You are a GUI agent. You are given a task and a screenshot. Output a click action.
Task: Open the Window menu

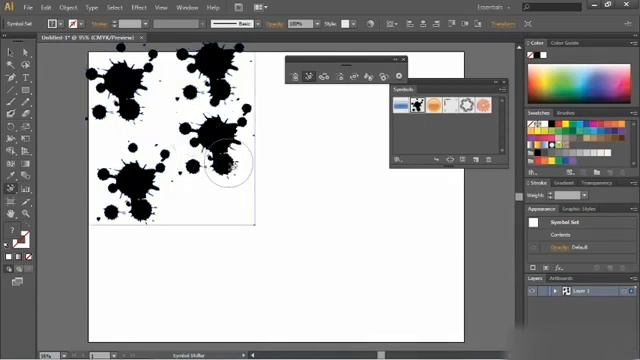pos(187,7)
